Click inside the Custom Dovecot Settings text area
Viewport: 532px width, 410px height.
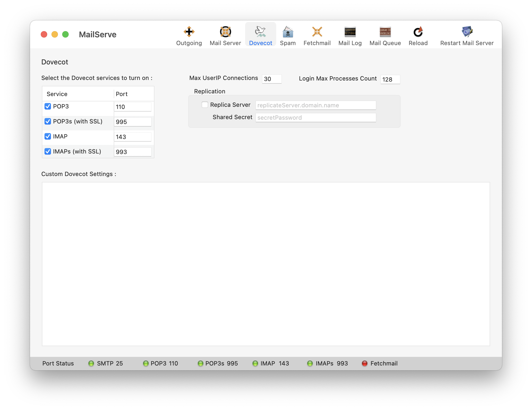266,264
